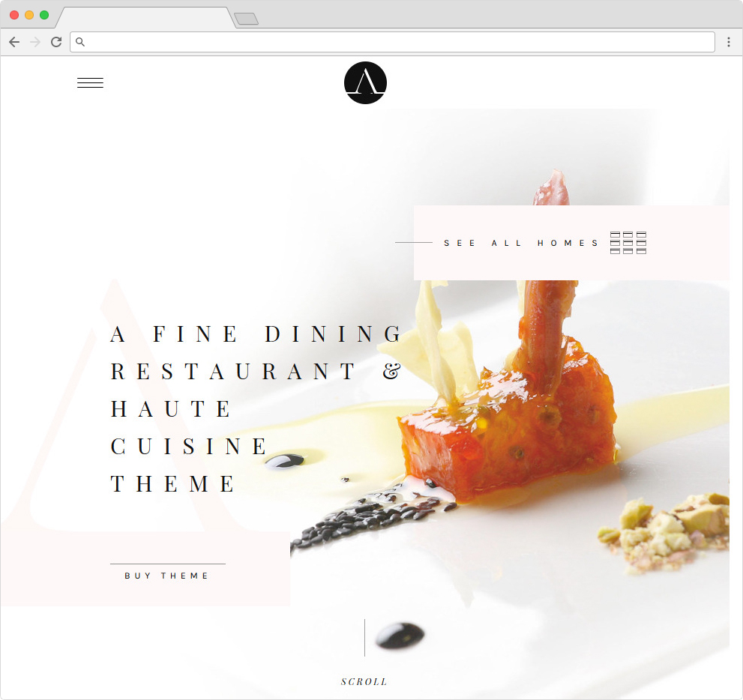Click the Scroll indicator text

click(364, 681)
